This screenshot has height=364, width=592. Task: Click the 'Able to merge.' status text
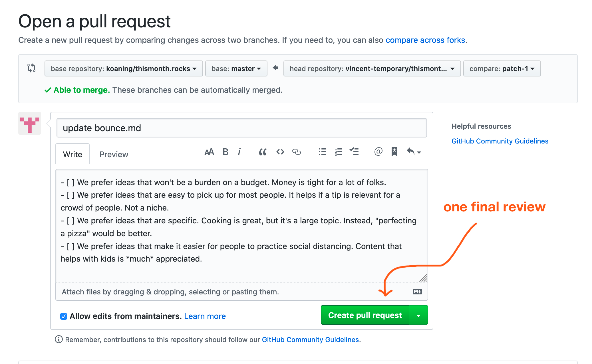tap(82, 90)
